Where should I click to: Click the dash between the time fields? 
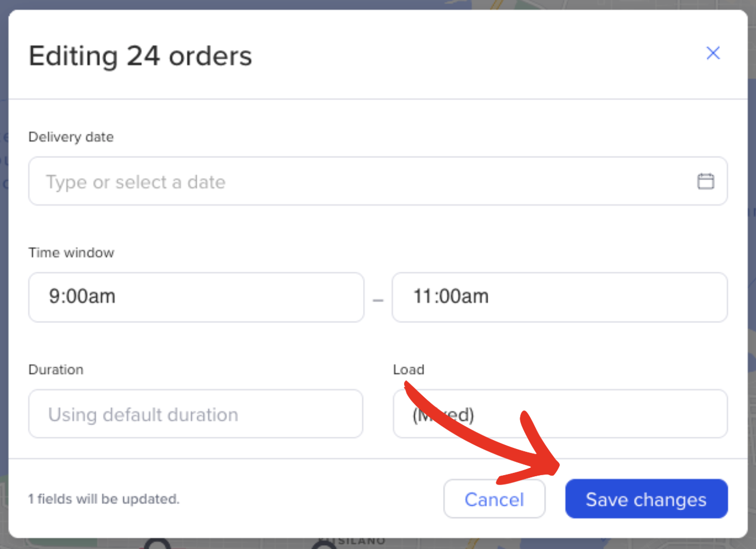(378, 301)
